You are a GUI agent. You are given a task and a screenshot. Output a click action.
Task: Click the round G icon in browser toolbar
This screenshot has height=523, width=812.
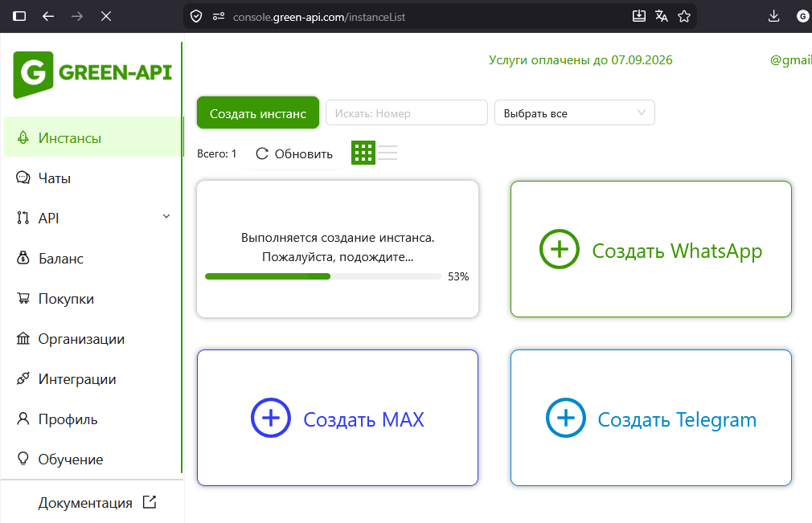click(802, 17)
